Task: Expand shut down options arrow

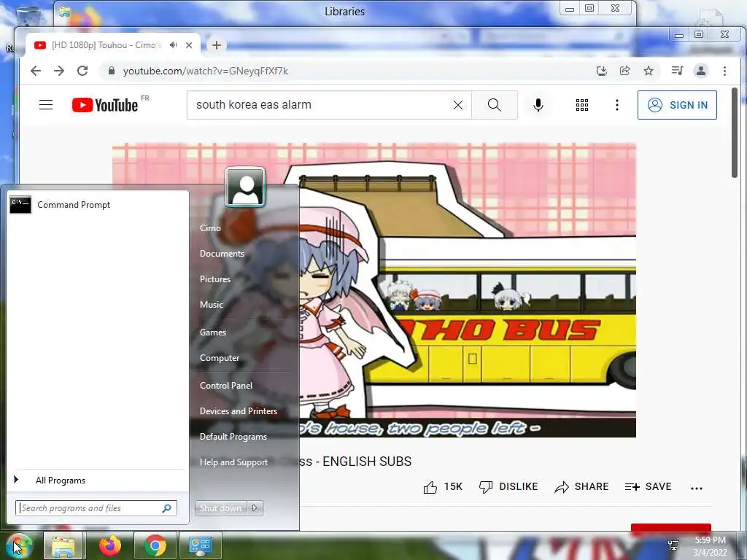Action: (255, 508)
